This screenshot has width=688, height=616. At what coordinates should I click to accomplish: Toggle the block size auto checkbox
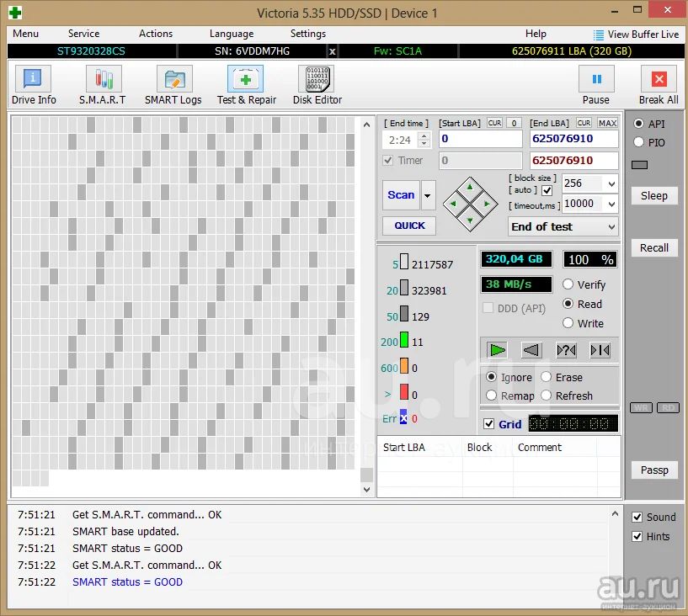tap(547, 191)
